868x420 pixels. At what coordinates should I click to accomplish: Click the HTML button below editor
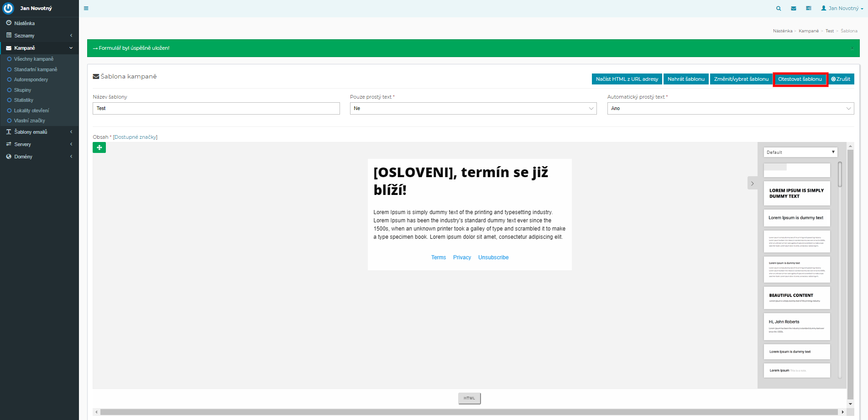[x=469, y=398]
